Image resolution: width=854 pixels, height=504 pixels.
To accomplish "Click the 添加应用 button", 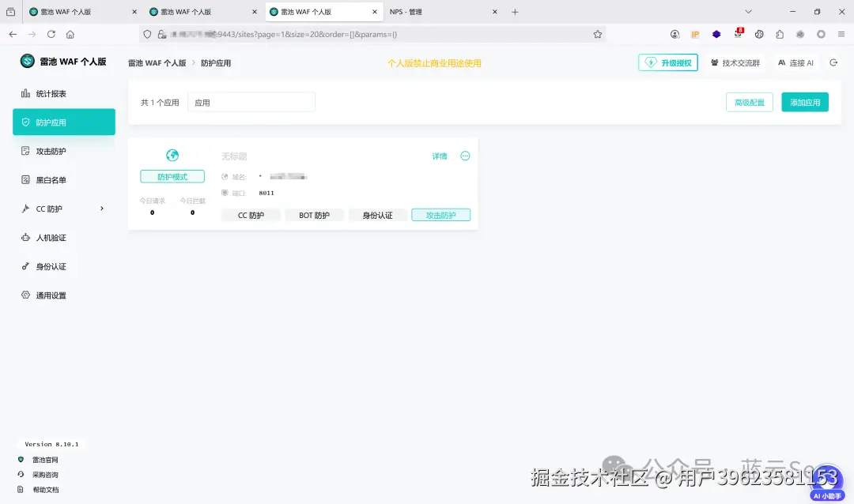I will (x=805, y=103).
